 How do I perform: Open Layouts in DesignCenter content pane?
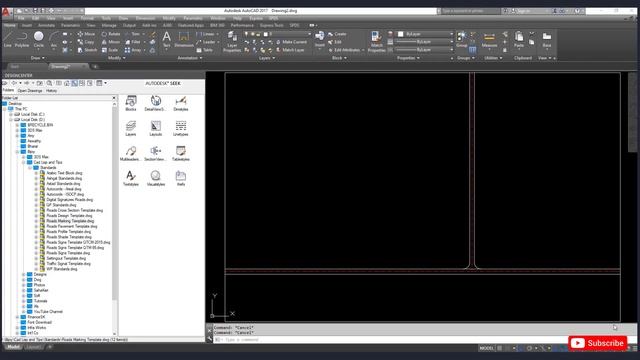pos(156,128)
